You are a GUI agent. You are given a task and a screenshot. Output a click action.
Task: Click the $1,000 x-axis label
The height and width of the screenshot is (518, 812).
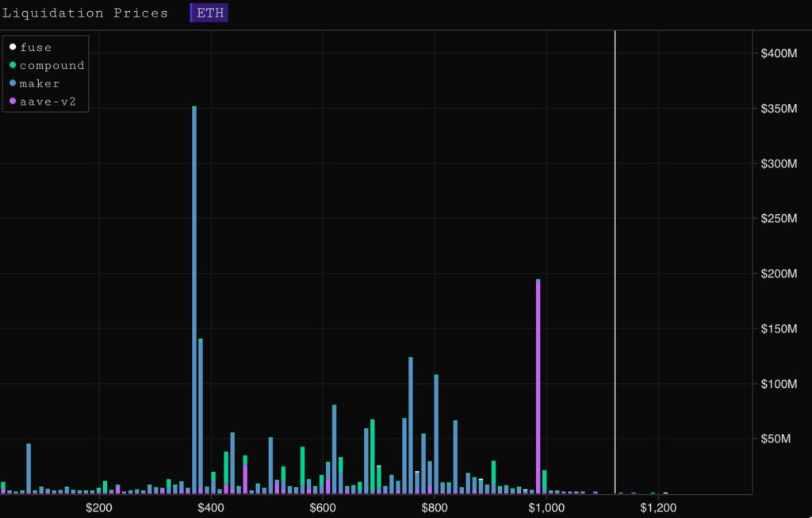pos(546,508)
